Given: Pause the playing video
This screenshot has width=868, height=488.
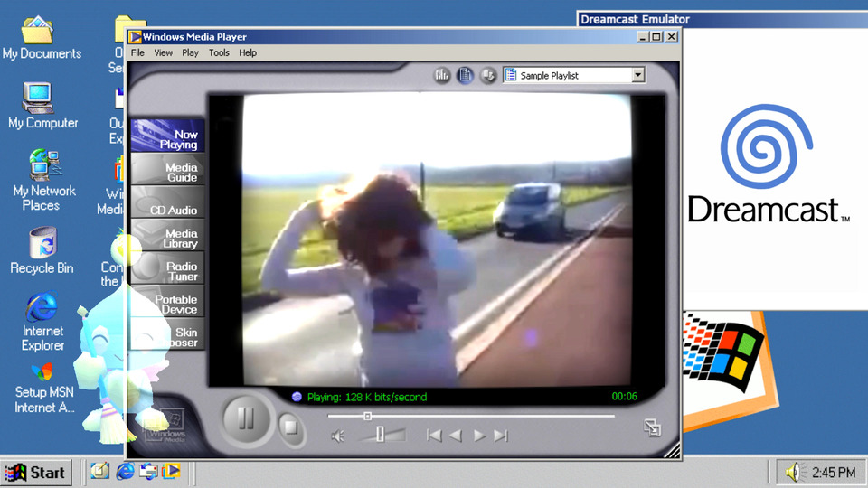Looking at the screenshot, I should coord(246,419).
